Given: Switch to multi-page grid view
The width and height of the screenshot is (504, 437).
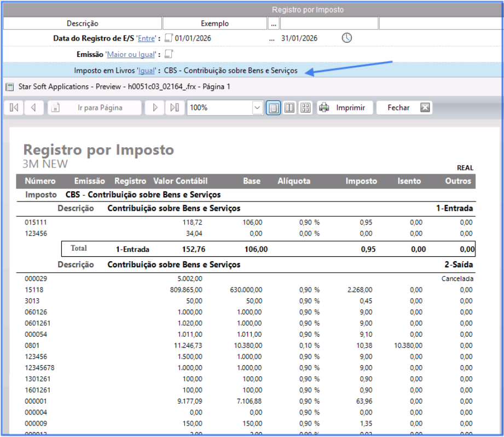Looking at the screenshot, I should 305,108.
